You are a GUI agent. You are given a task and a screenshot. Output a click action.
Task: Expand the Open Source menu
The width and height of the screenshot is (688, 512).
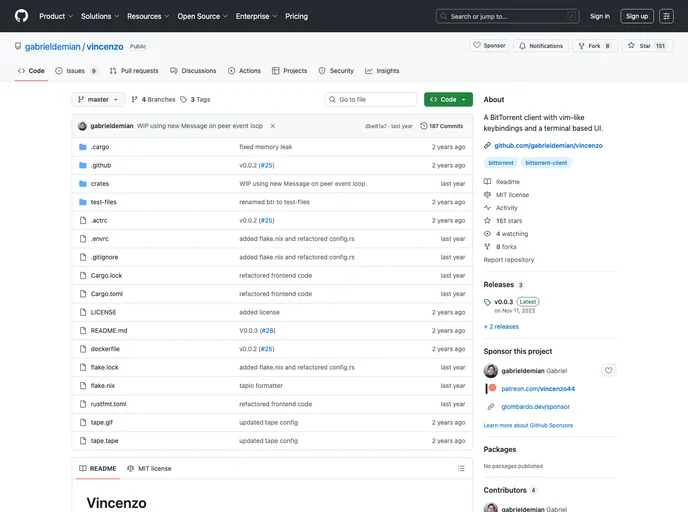[202, 16]
